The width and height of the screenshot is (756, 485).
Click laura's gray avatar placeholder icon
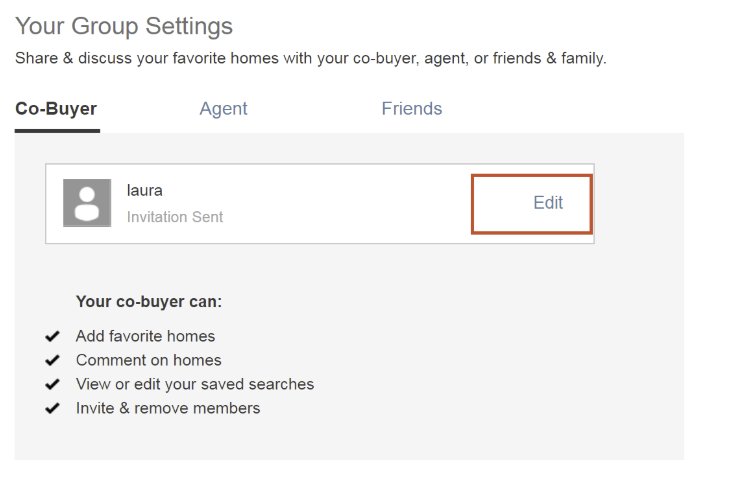click(x=87, y=203)
